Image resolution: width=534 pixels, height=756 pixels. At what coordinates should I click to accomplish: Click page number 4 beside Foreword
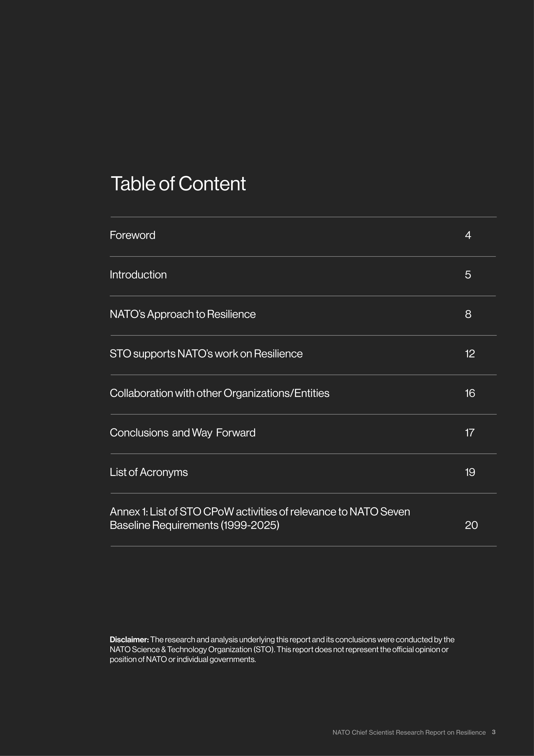click(468, 235)
